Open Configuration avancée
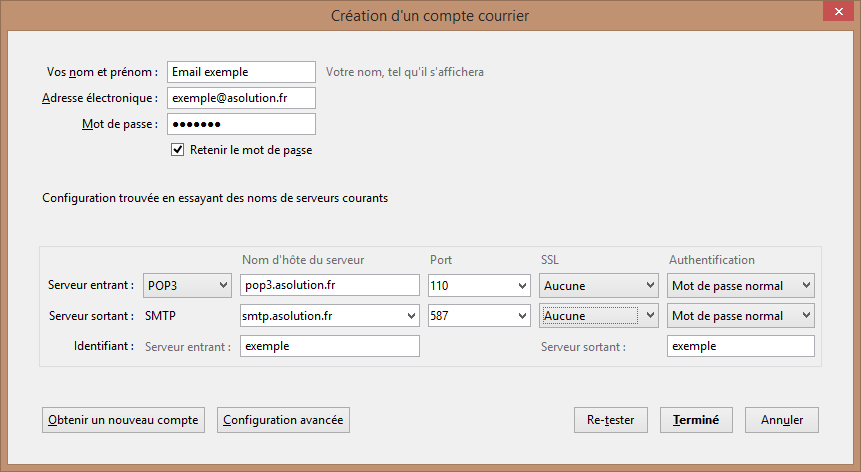Image resolution: width=861 pixels, height=472 pixels. [x=283, y=420]
